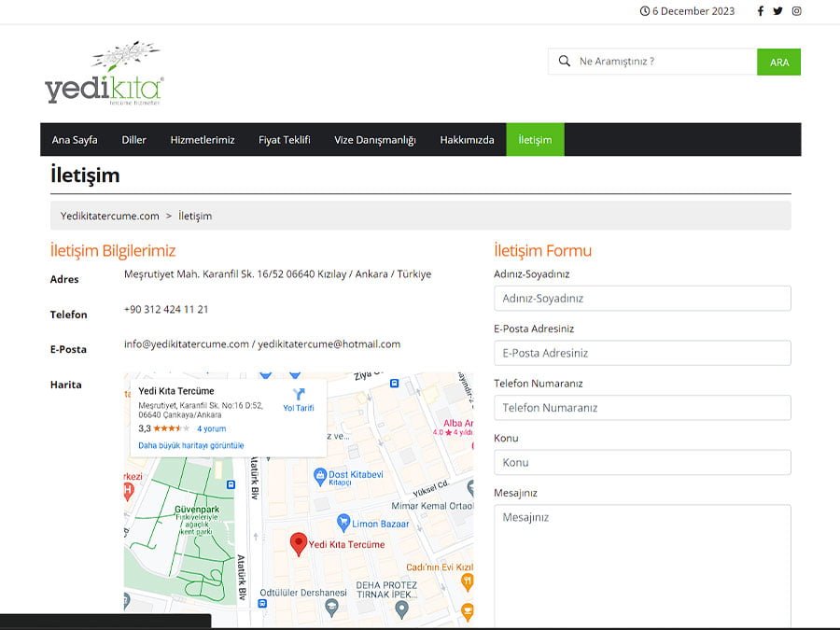840x630 pixels.
Task: Click the Odtülüler Dershanesi map marker
Action: [331, 608]
